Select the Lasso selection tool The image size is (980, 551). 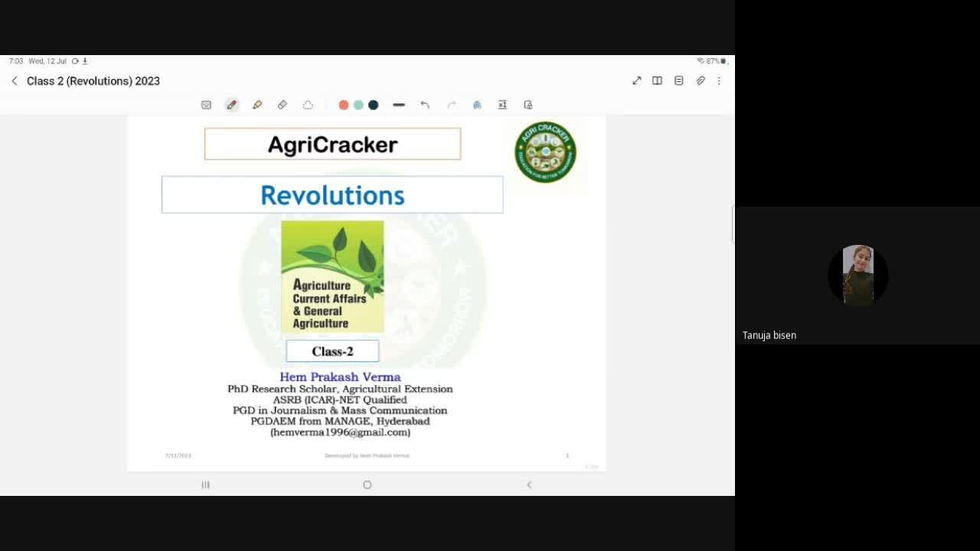tap(308, 105)
